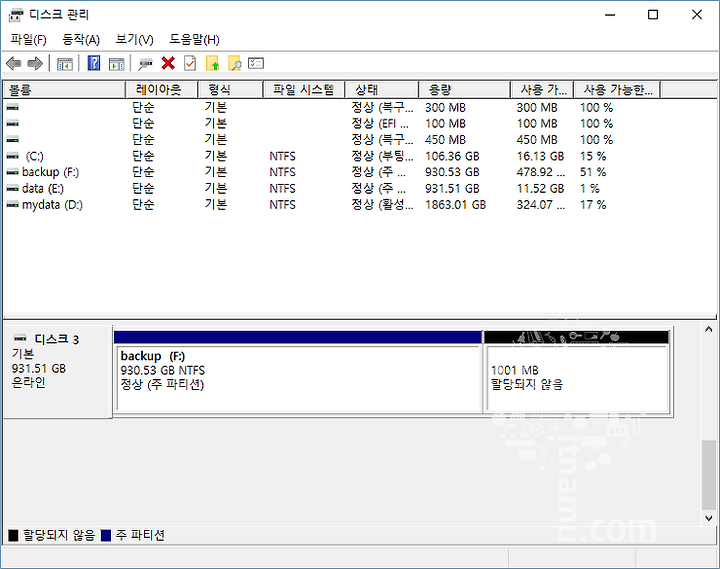Select the drive icon of mydata (D:) row

click(x=12, y=205)
